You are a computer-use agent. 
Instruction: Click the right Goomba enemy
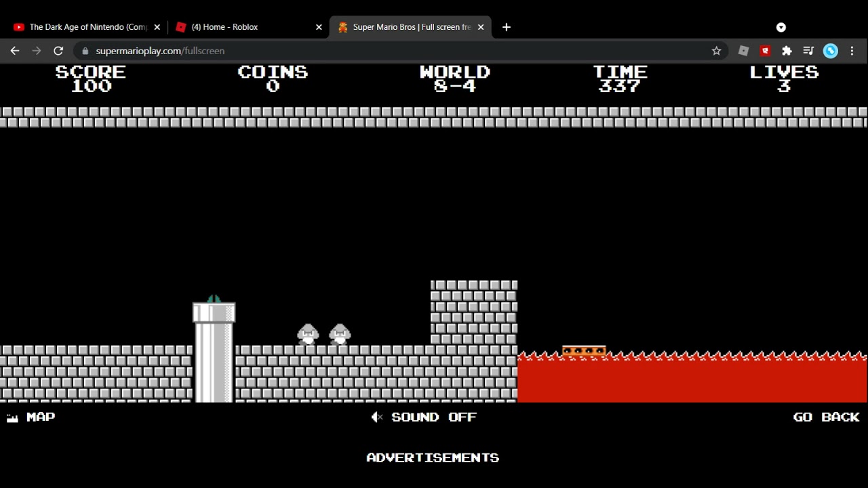point(340,335)
